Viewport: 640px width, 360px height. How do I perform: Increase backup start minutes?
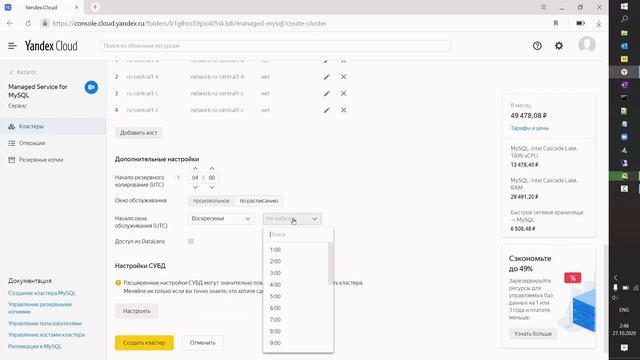(212, 168)
